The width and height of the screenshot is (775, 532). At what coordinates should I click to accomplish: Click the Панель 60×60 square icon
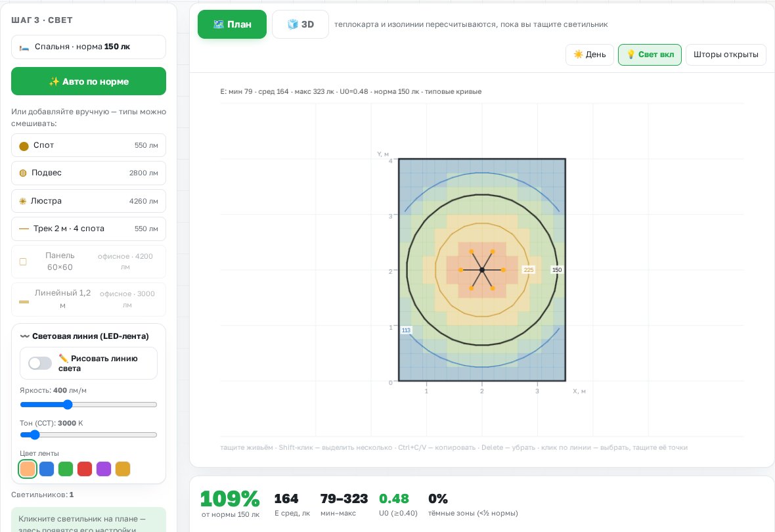(23, 261)
